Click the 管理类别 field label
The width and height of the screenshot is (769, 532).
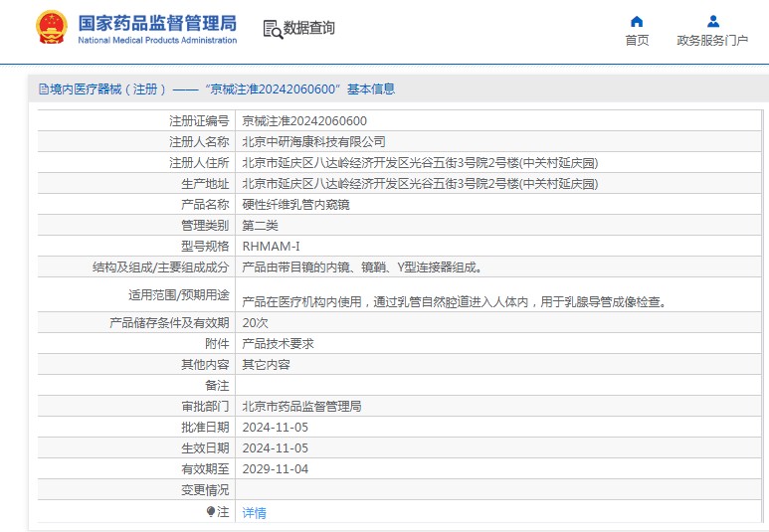[205, 226]
